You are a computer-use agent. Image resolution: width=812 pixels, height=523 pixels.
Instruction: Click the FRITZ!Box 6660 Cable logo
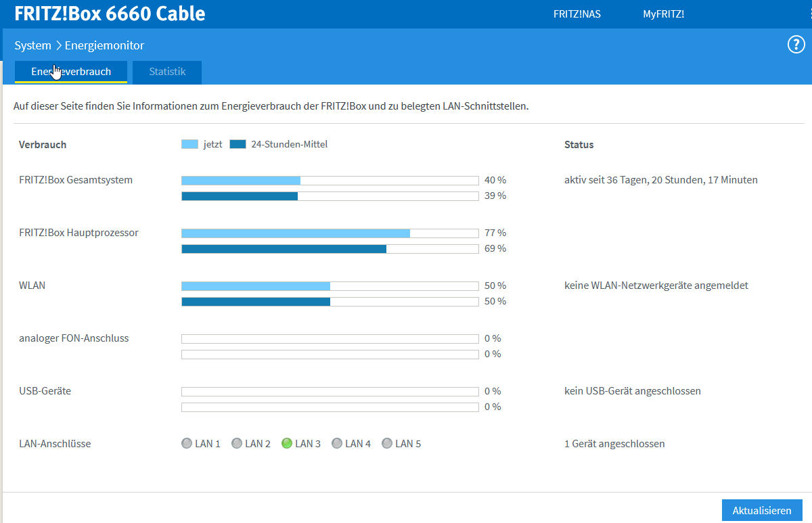pos(109,13)
